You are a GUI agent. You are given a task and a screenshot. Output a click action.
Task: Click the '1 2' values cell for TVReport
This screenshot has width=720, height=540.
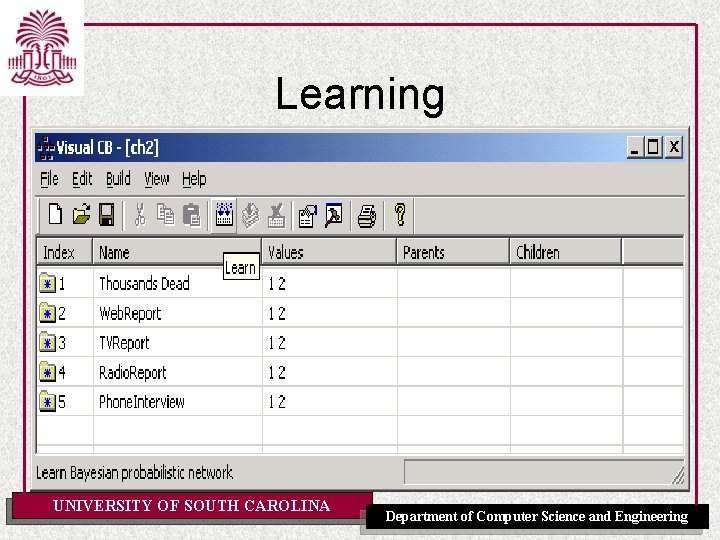pyautogui.click(x=330, y=342)
